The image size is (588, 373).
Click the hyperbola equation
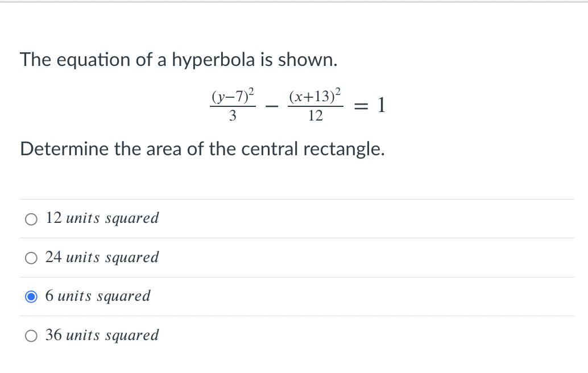(296, 105)
